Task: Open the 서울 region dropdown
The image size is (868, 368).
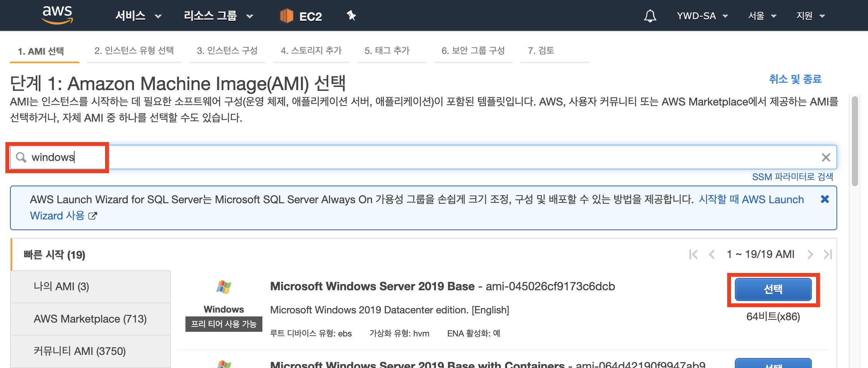Action: point(762,16)
